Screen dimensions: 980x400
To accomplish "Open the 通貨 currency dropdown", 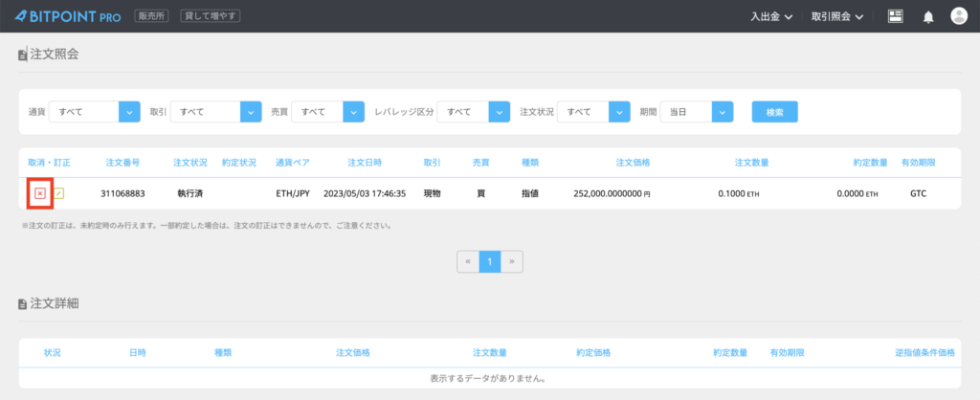I will (x=95, y=112).
